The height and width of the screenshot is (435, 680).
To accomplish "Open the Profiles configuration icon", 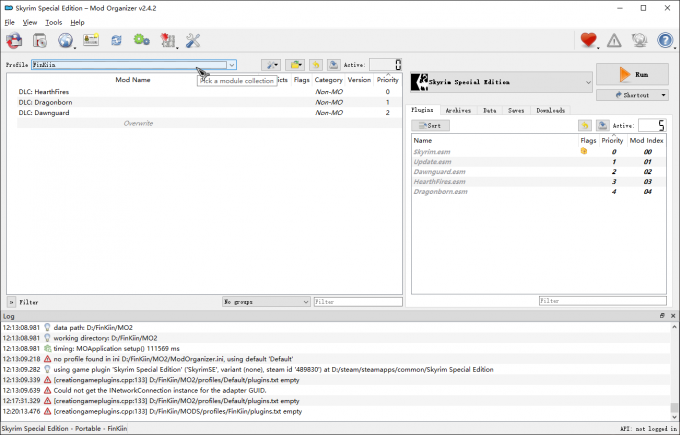I will 91,40.
